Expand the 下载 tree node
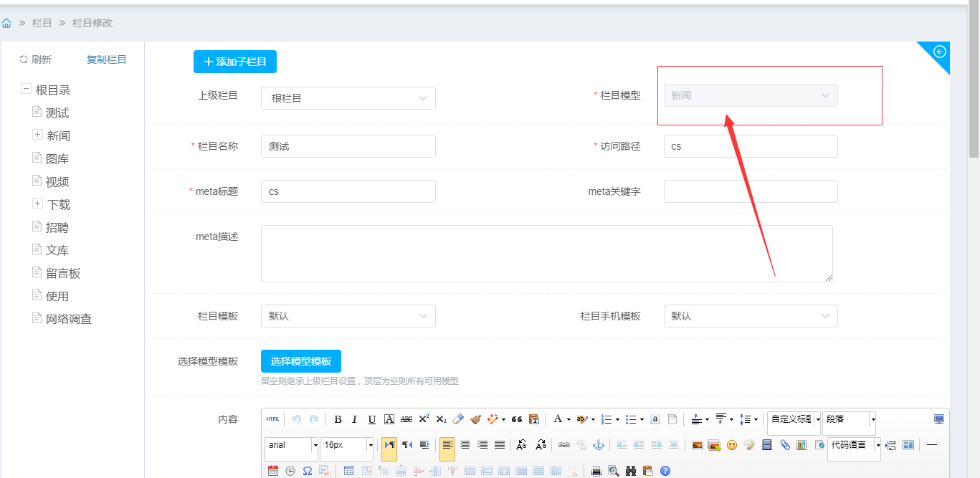The height and width of the screenshot is (478, 980). pos(38,204)
